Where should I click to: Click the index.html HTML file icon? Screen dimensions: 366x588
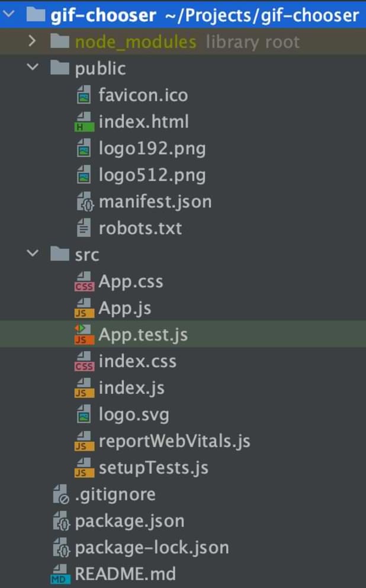coord(84,121)
